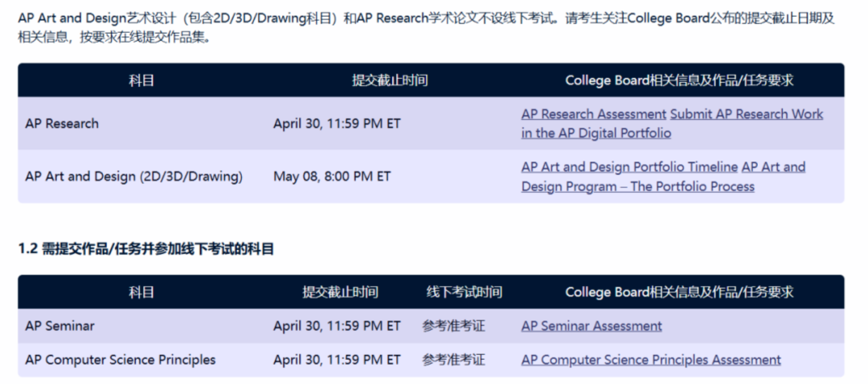This screenshot has width=868, height=384.
Task: Click 参考准考证 in AP Computer Science Principles row
Action: tap(453, 360)
